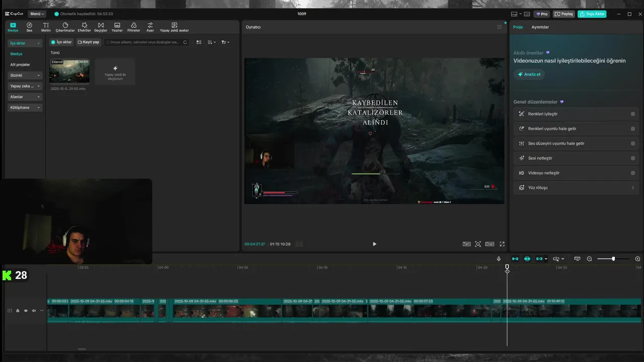Open the Metin text panel
The image size is (644, 362).
46,27
